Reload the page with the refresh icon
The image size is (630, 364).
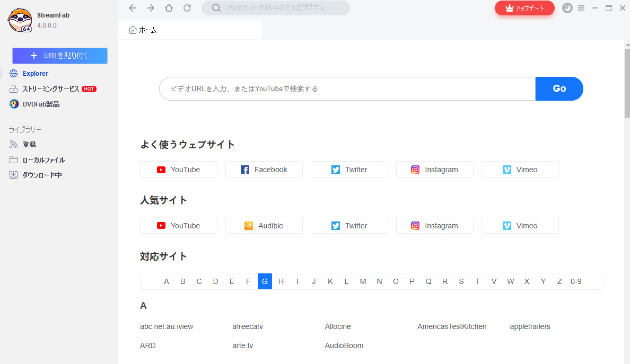click(x=187, y=8)
